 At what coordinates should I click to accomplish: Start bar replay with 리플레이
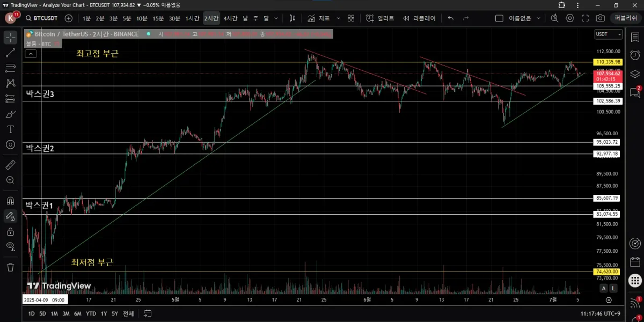click(x=419, y=18)
